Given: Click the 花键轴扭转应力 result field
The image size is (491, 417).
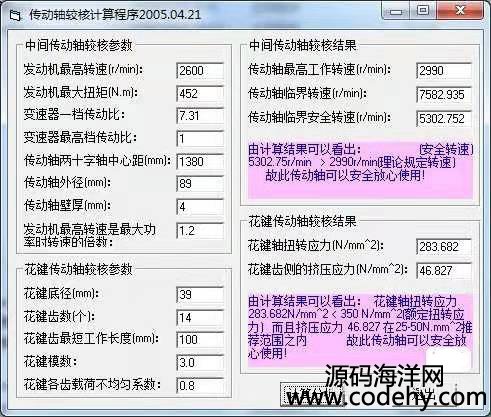Looking at the screenshot, I should pos(444,247).
